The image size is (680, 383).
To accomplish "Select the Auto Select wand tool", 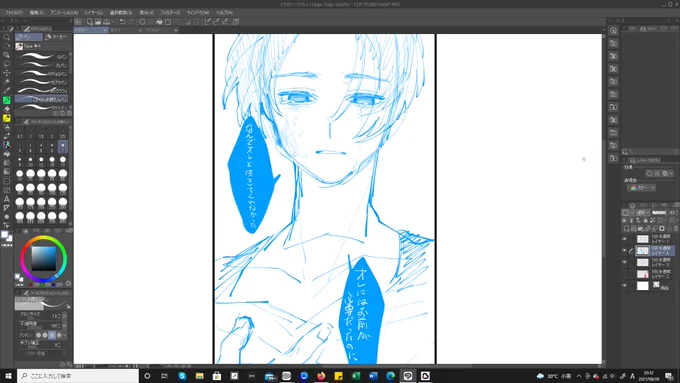I will (x=7, y=82).
